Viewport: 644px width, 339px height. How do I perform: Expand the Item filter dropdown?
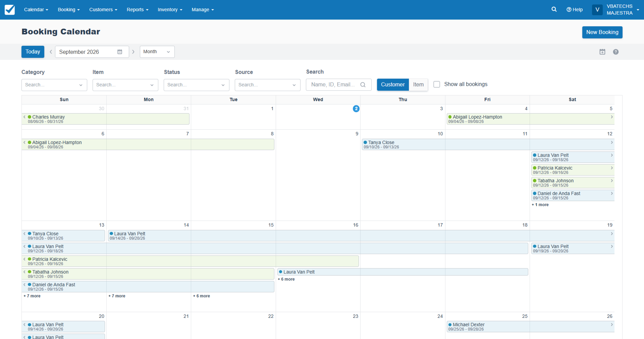(x=125, y=85)
